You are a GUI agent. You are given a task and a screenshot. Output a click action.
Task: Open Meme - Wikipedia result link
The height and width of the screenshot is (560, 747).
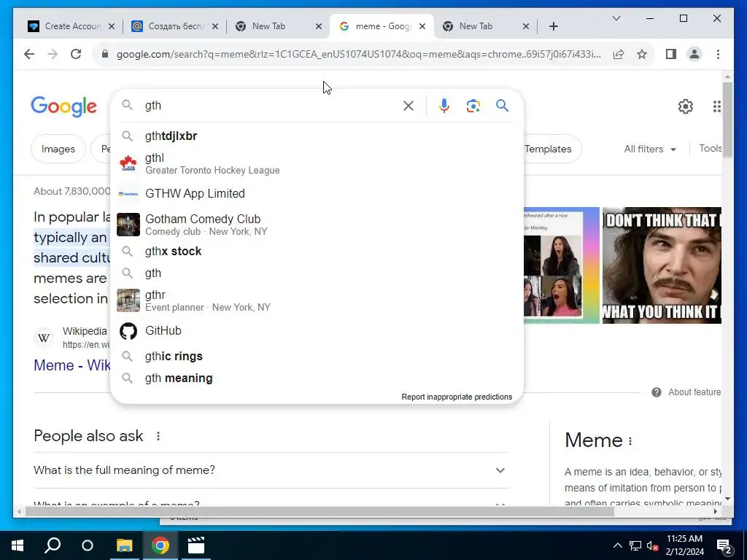tap(72, 365)
